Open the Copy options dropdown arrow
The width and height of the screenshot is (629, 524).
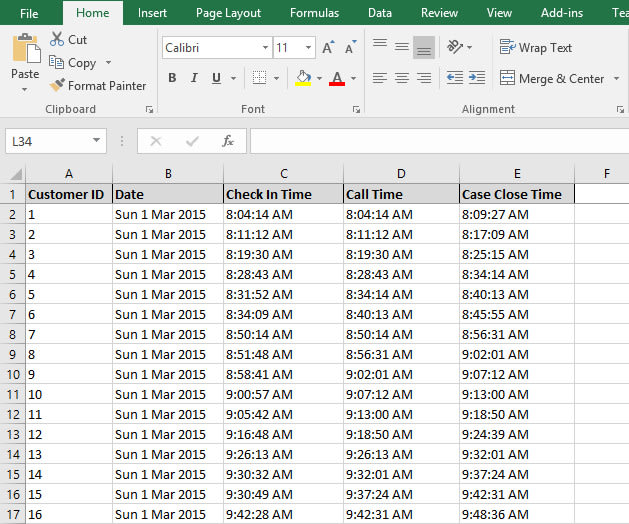coord(108,63)
